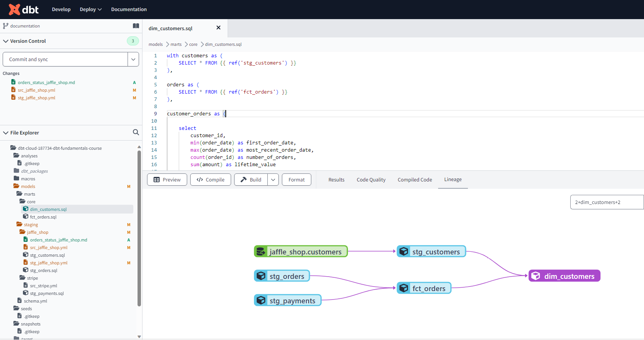Click the File Explorer vertical scrollbar
Screen dimensions: 644x340
point(139,228)
